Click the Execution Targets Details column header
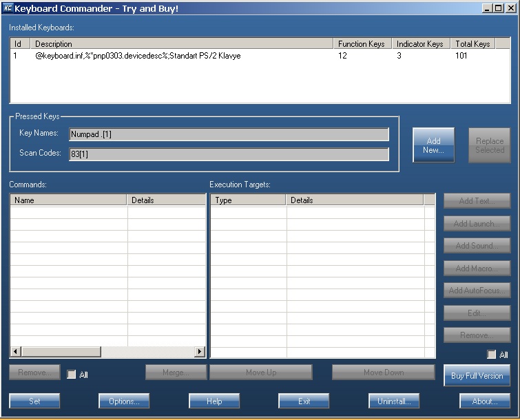 (x=355, y=200)
